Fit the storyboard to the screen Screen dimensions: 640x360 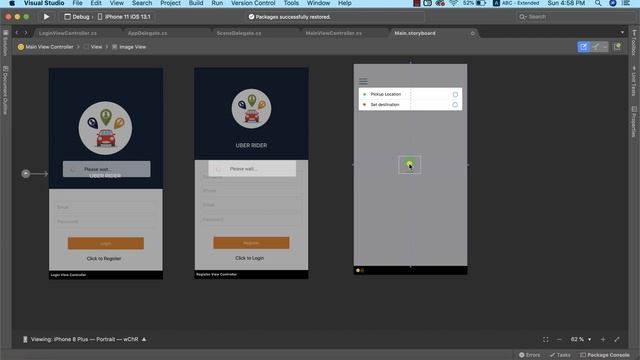pyautogui.click(x=546, y=339)
